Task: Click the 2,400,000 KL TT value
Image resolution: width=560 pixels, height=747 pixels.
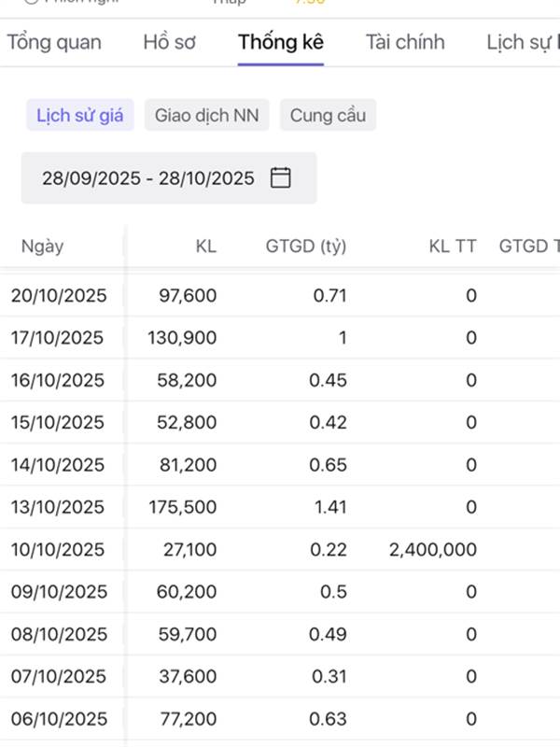Action: (432, 549)
